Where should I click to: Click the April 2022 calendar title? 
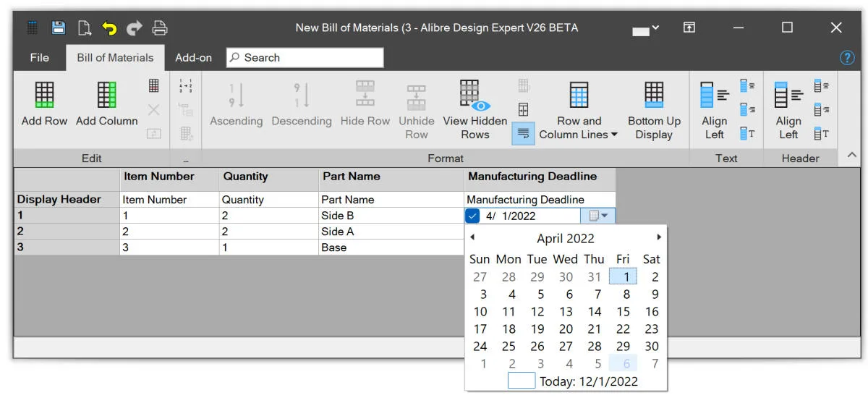point(566,238)
